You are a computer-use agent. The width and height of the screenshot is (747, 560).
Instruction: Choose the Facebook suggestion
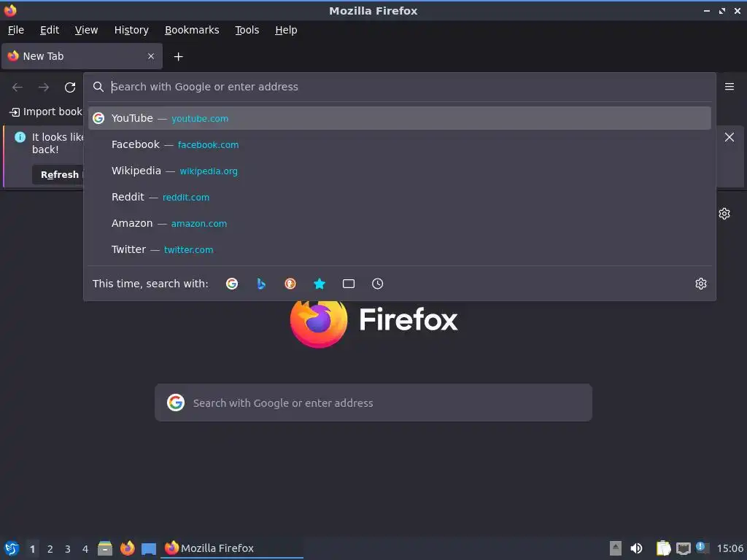(399, 144)
